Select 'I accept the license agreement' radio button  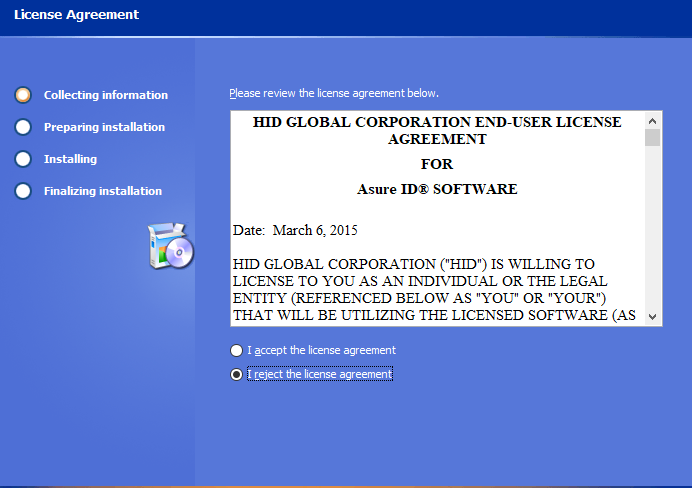coord(237,350)
